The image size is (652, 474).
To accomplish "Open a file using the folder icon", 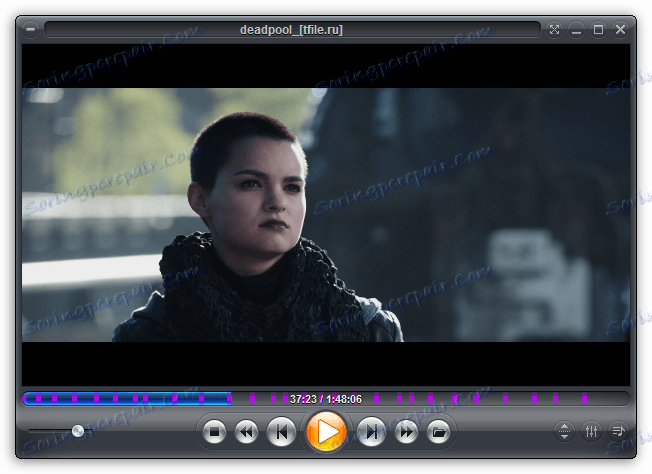I will point(438,432).
